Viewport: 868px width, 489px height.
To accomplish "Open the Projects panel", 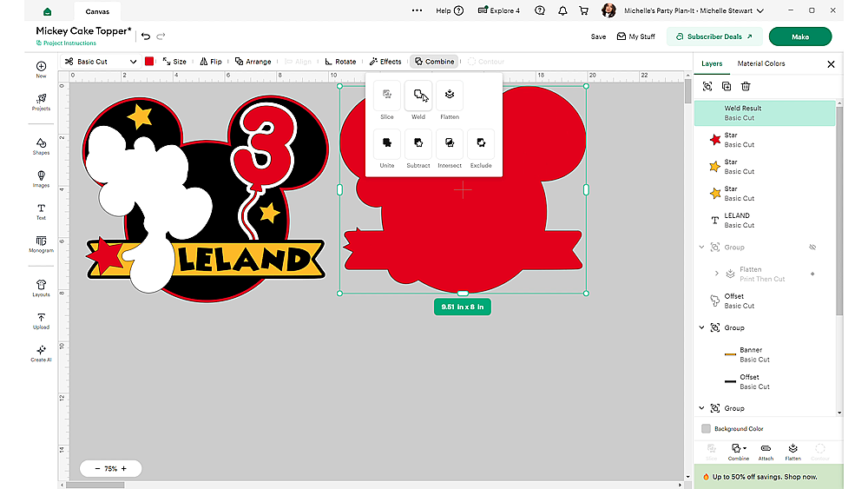I will tap(41, 102).
